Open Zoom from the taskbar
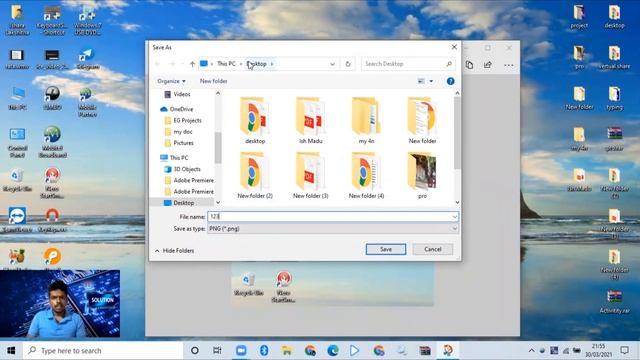The height and width of the screenshot is (360, 640). [241, 351]
